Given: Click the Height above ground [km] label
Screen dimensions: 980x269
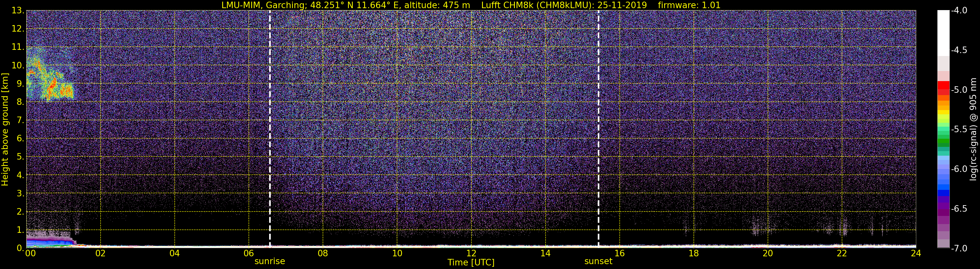Looking at the screenshot, I should (x=5, y=130).
